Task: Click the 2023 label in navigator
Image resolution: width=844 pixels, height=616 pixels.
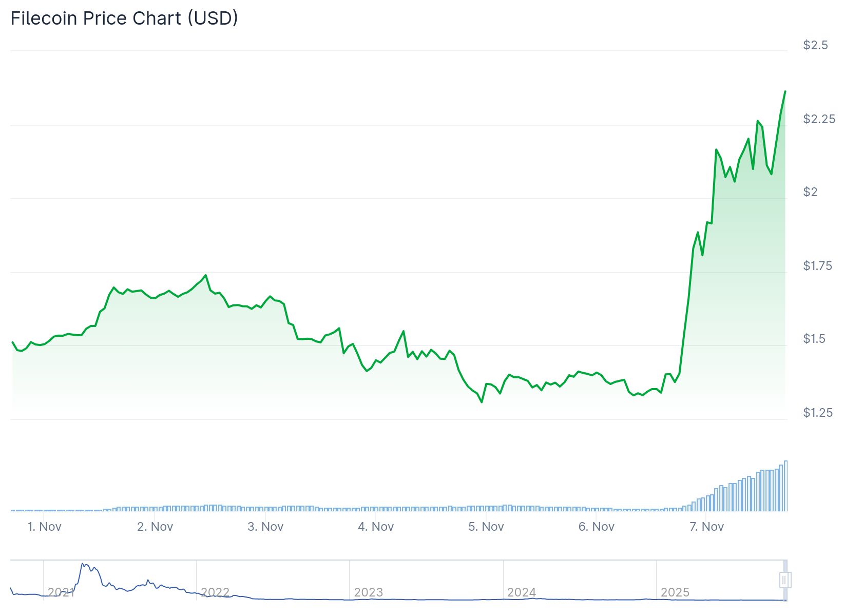Action: point(368,592)
